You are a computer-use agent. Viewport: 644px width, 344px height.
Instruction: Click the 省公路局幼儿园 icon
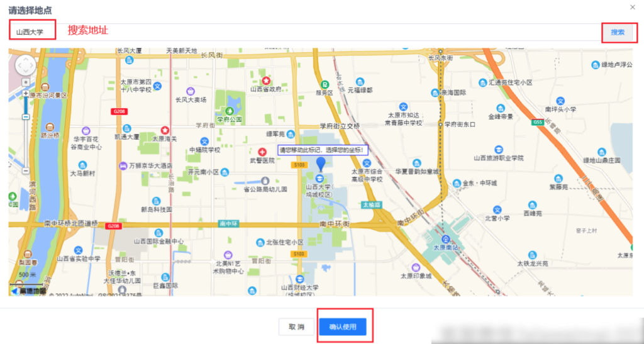pyautogui.click(x=265, y=180)
